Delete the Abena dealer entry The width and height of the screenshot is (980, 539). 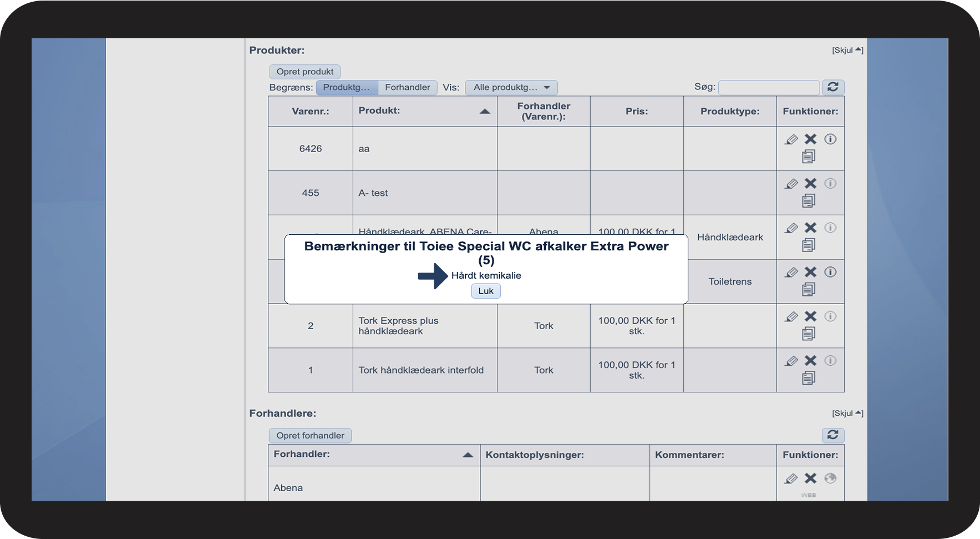point(810,478)
